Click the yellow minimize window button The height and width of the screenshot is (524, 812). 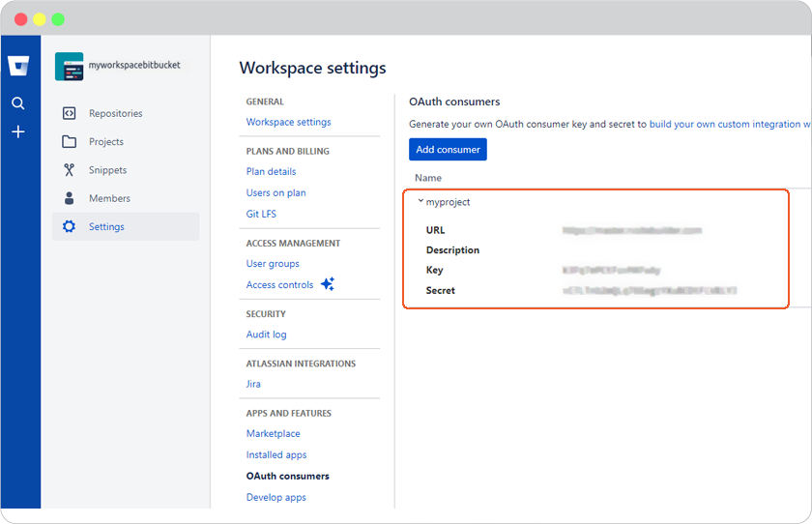coord(40,19)
